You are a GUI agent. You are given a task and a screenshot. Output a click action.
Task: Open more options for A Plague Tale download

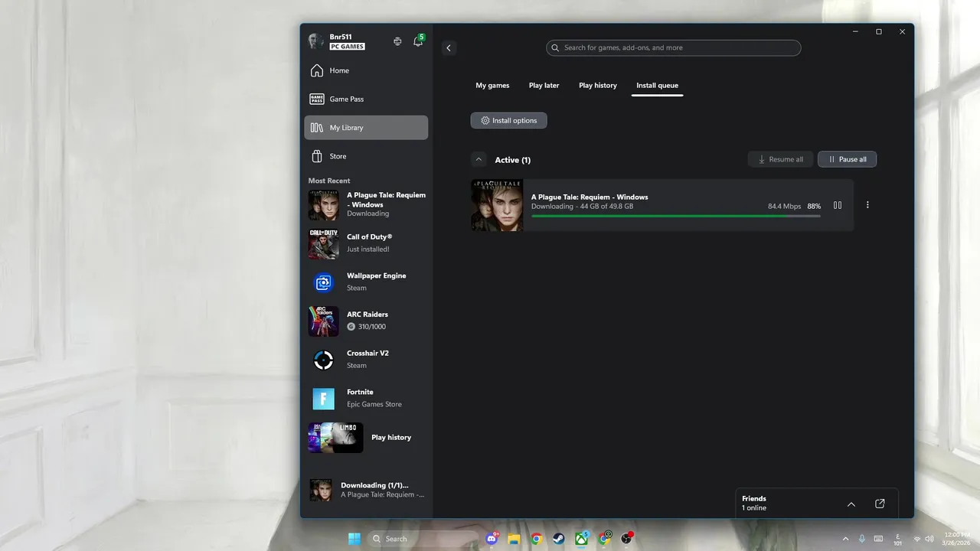(867, 205)
